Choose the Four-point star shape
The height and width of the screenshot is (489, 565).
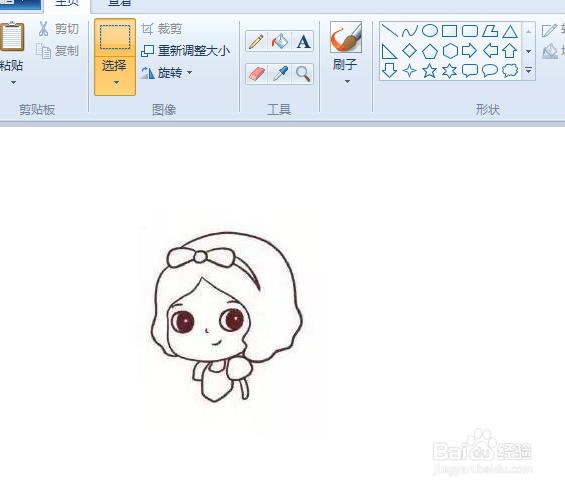pos(409,71)
